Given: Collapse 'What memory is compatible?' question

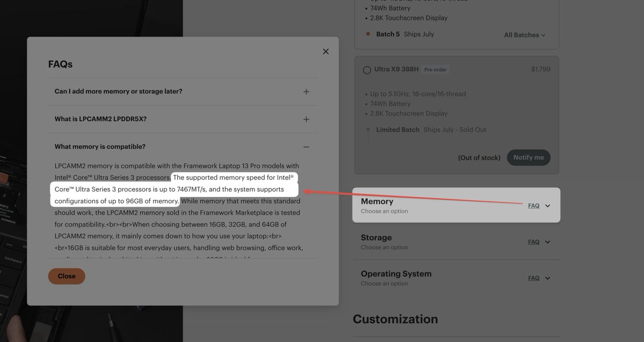Looking at the screenshot, I should (183, 147).
